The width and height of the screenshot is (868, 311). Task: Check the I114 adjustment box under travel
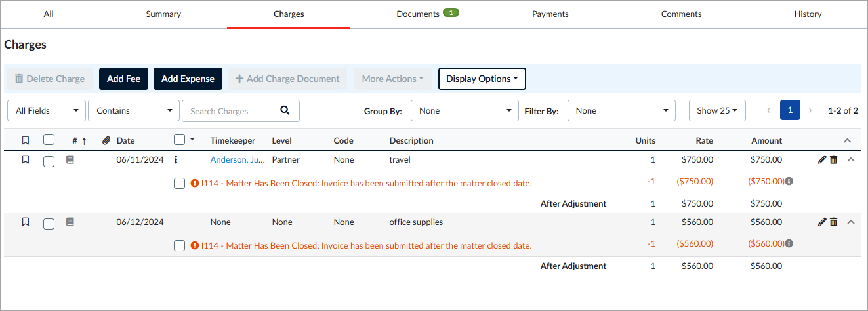click(180, 183)
